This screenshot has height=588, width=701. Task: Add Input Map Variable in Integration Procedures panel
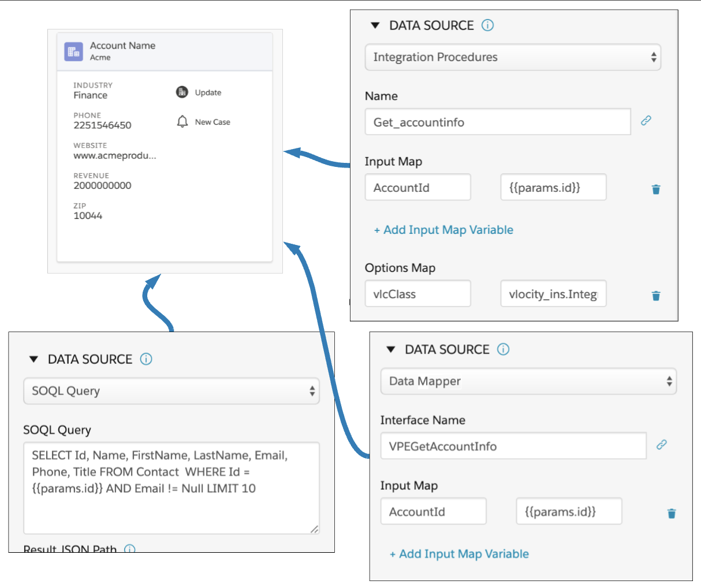pos(443,230)
